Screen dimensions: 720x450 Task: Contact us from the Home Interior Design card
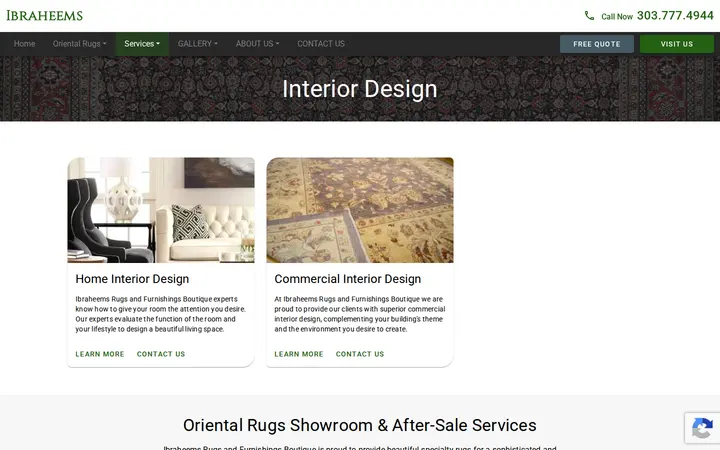[161, 354]
